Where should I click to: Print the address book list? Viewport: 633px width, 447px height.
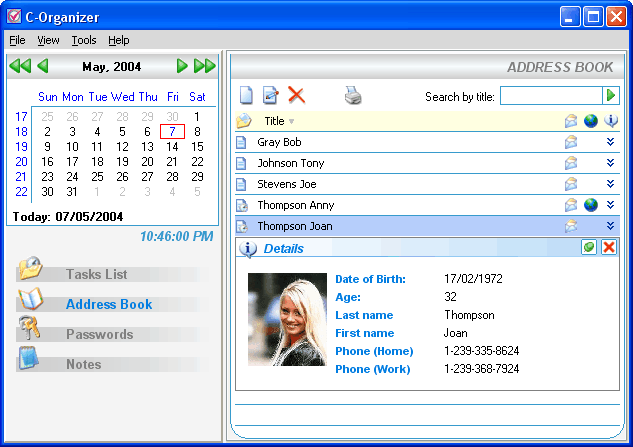click(353, 96)
